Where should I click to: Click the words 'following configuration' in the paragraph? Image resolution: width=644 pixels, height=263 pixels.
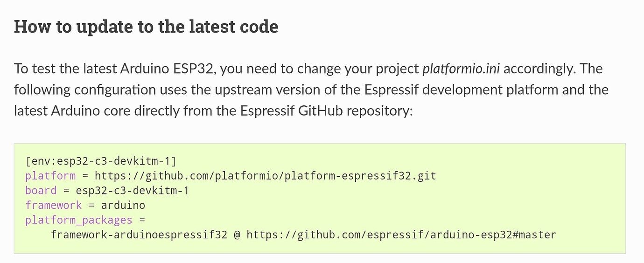(82, 90)
